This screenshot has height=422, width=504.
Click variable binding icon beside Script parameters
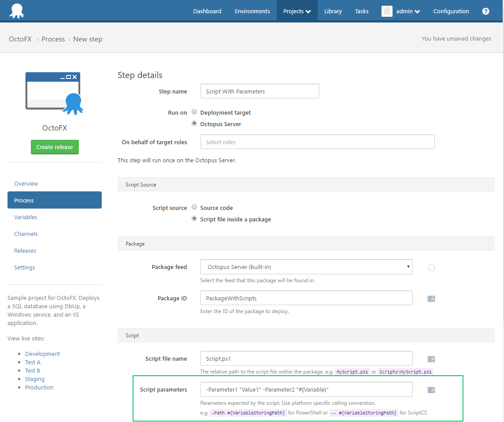pos(431,390)
